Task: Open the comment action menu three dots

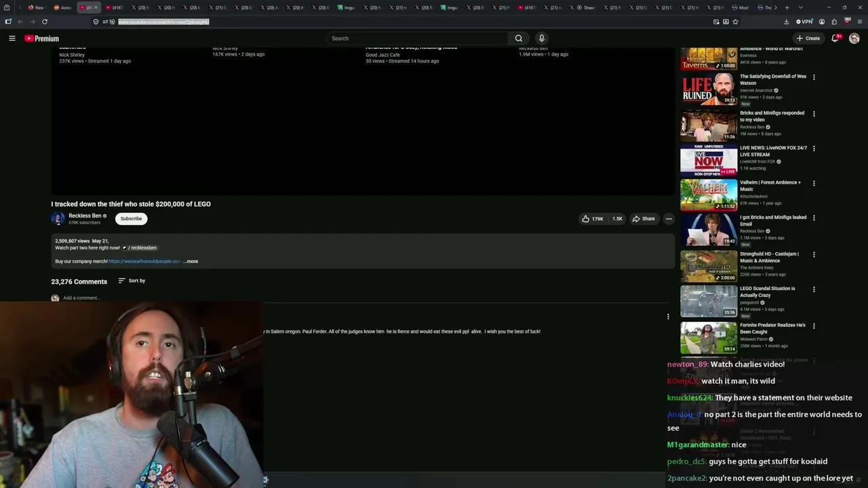Action: pos(668,317)
